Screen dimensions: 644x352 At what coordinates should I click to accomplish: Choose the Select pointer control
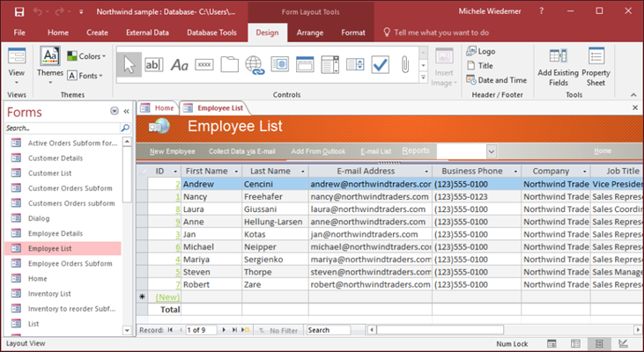129,65
